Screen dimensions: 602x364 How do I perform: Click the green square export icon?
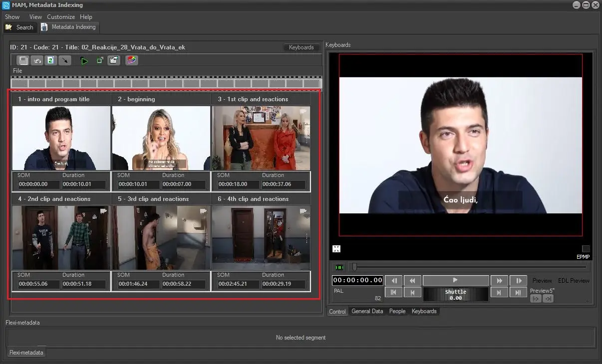coord(100,60)
